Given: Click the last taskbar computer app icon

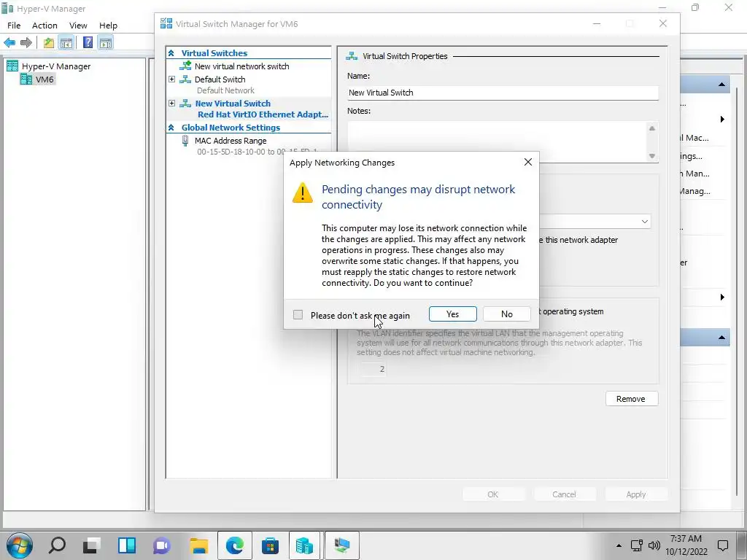Looking at the screenshot, I should coord(342,545).
